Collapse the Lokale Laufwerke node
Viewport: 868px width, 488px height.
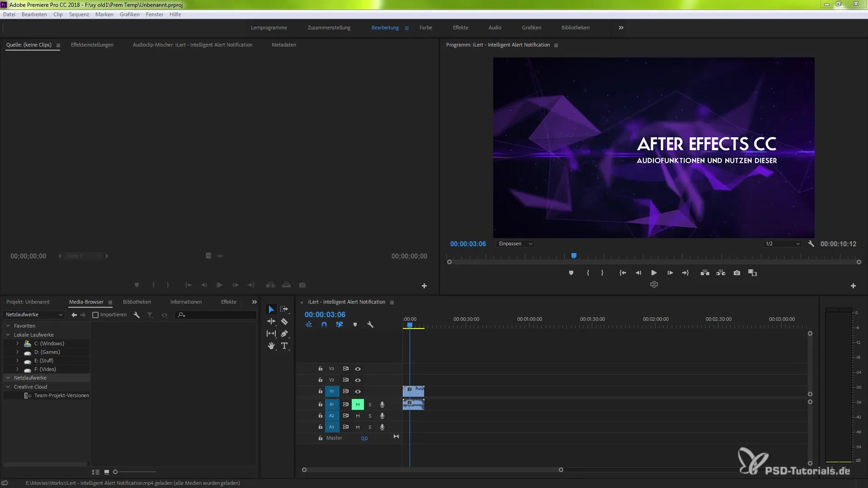coord(8,335)
